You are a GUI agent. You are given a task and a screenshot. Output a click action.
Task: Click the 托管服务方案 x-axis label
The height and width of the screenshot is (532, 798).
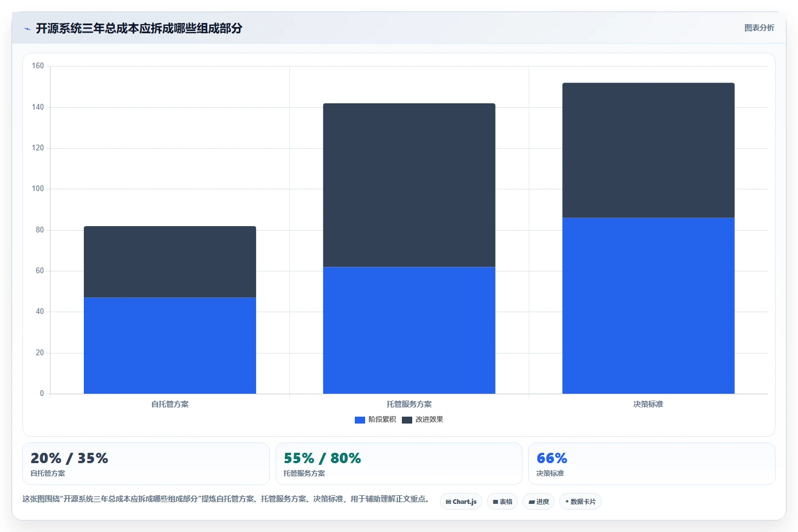(x=409, y=405)
